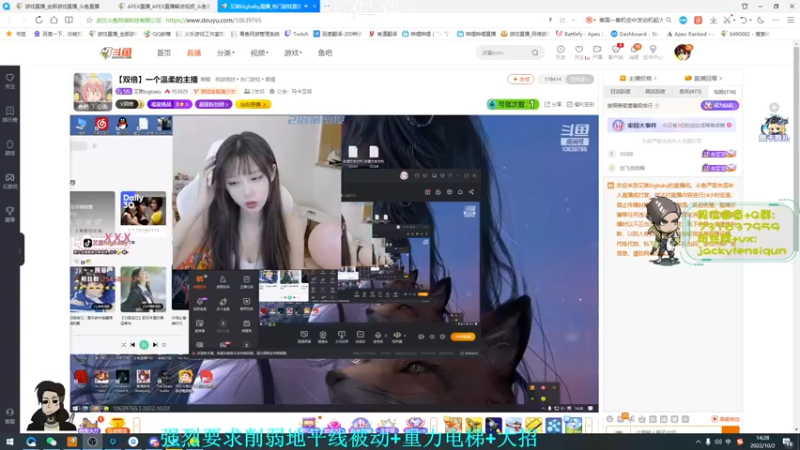The width and height of the screenshot is (800, 450).
Task: Open browser hamburger main menu
Action: (790, 20)
